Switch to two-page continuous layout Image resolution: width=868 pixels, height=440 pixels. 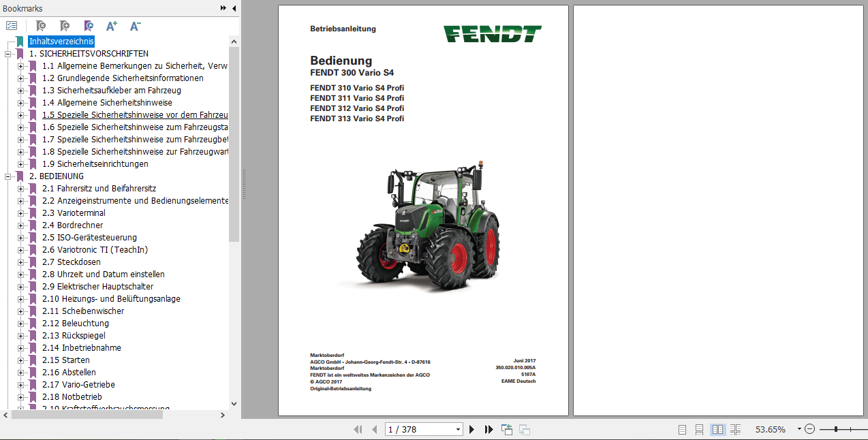click(x=735, y=429)
